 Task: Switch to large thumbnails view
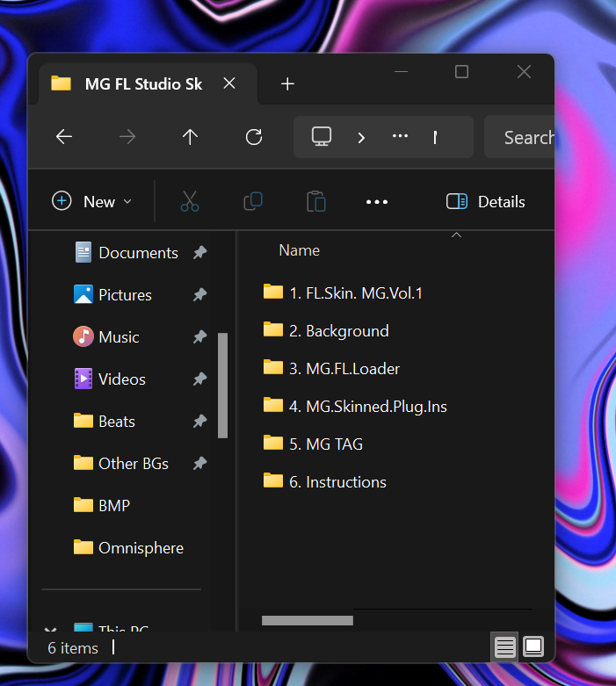(x=533, y=647)
